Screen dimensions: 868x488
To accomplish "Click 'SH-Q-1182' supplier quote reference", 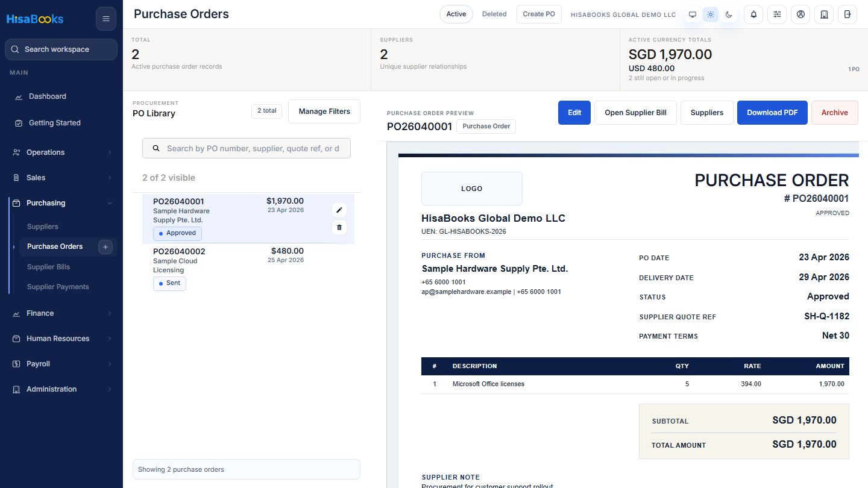I will pyautogui.click(x=826, y=316).
